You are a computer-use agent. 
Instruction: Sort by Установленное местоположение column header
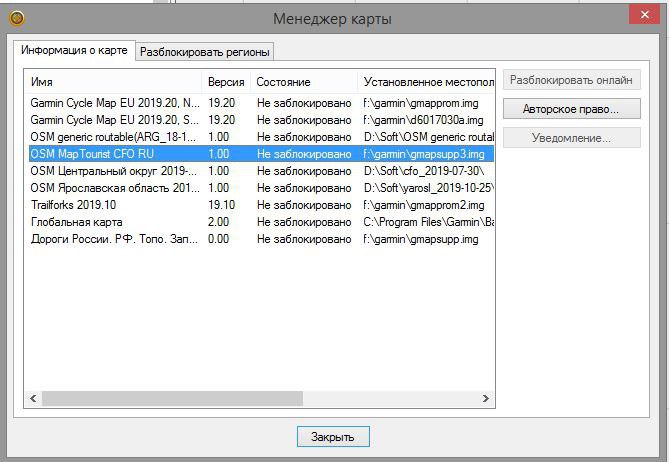pos(426,82)
